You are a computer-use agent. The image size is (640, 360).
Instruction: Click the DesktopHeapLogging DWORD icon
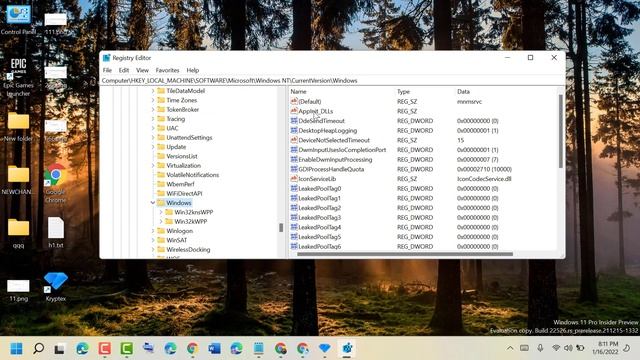[x=294, y=131]
